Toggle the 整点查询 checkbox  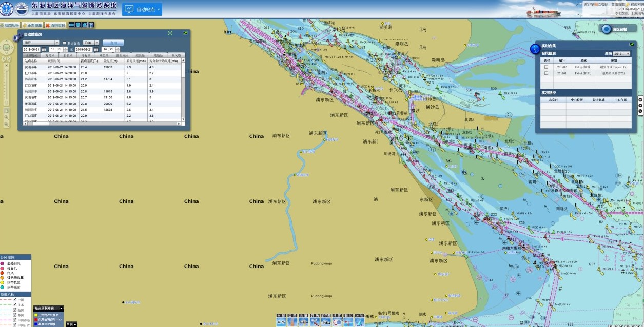[64, 43]
